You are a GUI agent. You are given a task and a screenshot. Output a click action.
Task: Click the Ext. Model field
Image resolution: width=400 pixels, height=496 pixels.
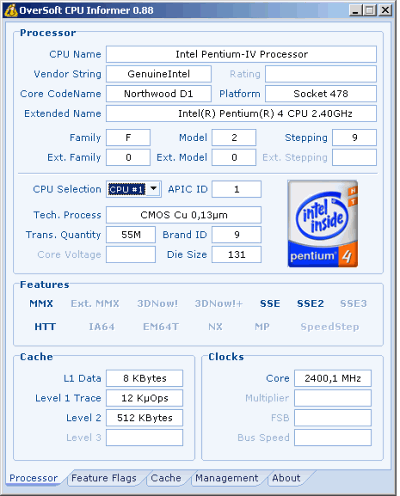pos(234,157)
